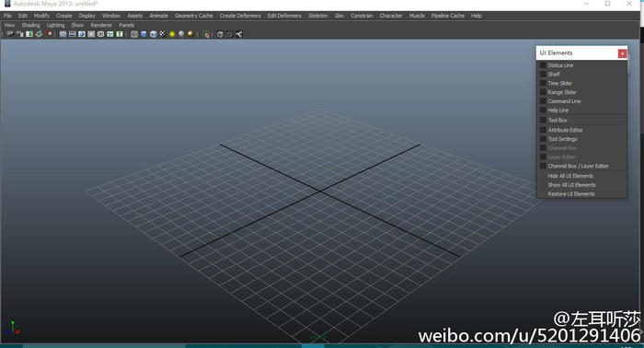Open the Create Deformers menu
644x348 pixels.
click(x=240, y=16)
